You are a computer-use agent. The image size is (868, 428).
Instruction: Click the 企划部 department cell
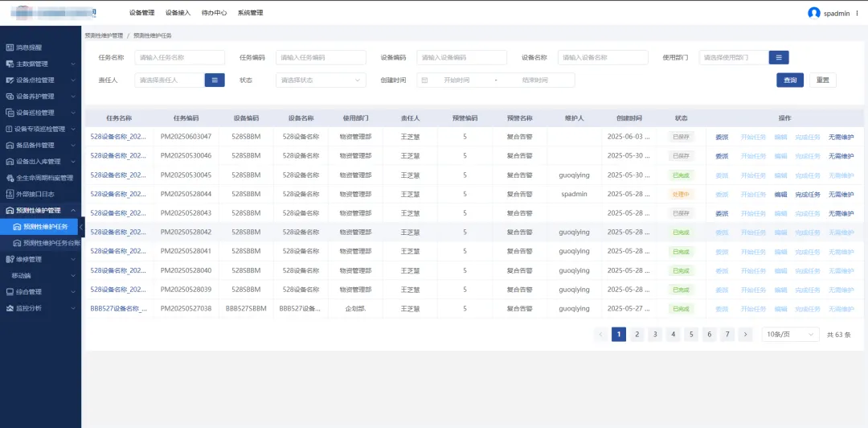tap(355, 309)
